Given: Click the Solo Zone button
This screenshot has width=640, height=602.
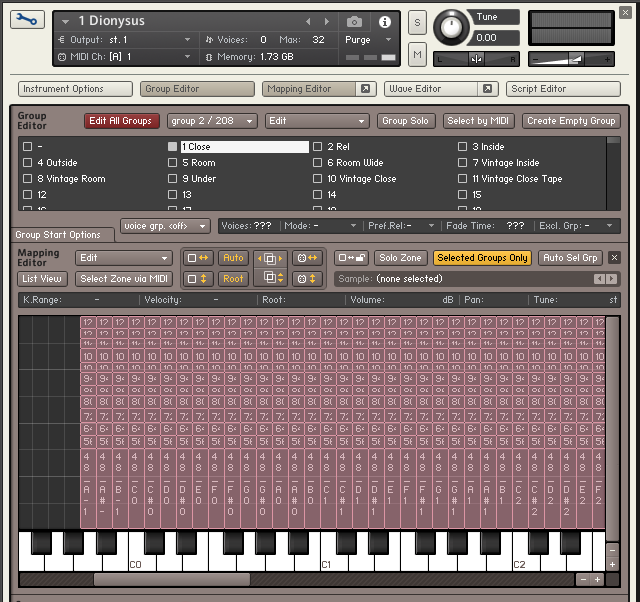Looking at the screenshot, I should point(400,258).
